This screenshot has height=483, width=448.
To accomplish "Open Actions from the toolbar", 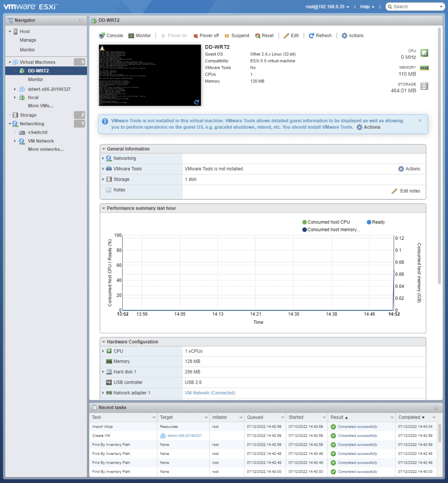I will tap(353, 35).
